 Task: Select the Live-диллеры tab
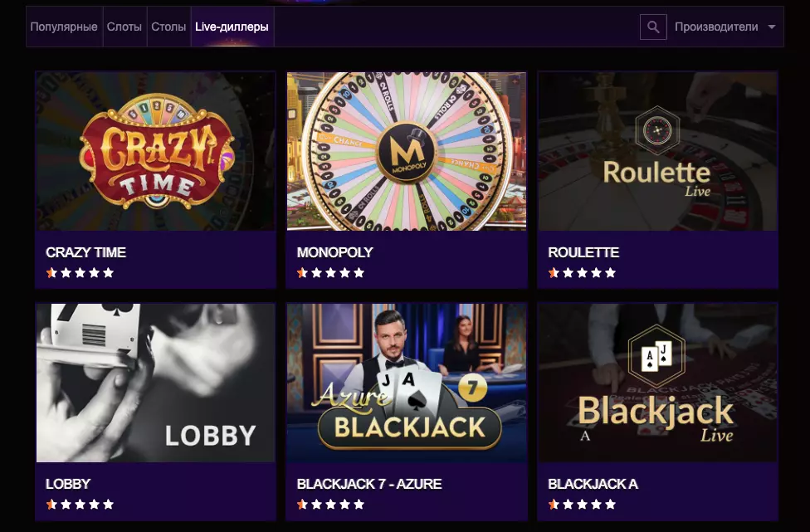(232, 27)
